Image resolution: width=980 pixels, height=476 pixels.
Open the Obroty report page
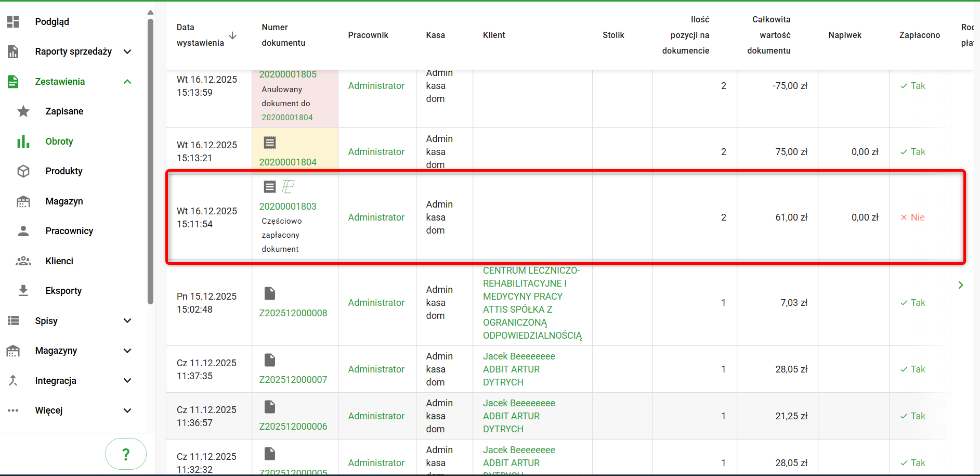(x=59, y=141)
